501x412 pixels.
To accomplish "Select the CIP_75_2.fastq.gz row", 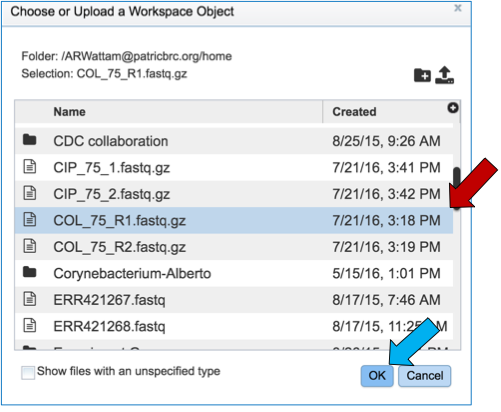I will (x=234, y=194).
